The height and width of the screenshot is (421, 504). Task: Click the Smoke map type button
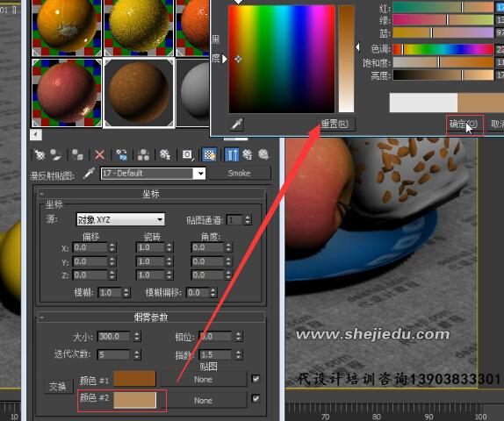point(239,174)
